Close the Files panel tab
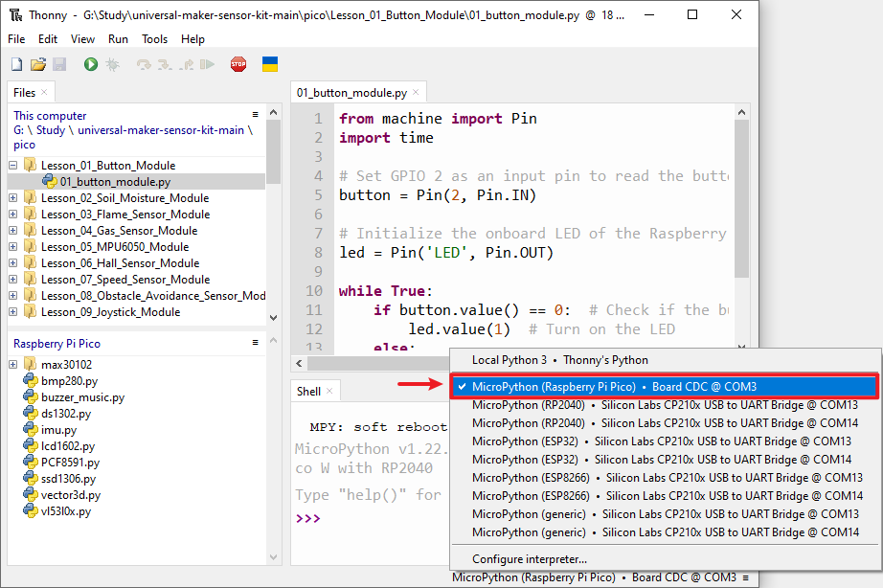This screenshot has height=588, width=883. coord(44,92)
